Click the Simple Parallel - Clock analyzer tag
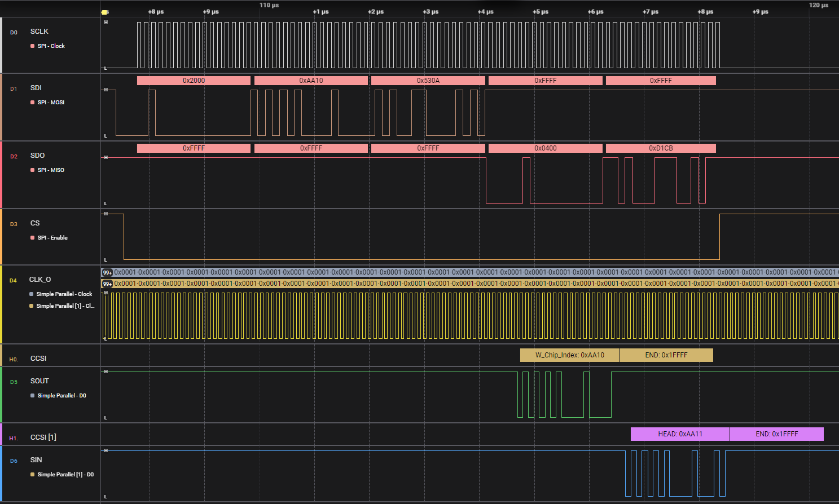This screenshot has width=839, height=504. (64, 294)
